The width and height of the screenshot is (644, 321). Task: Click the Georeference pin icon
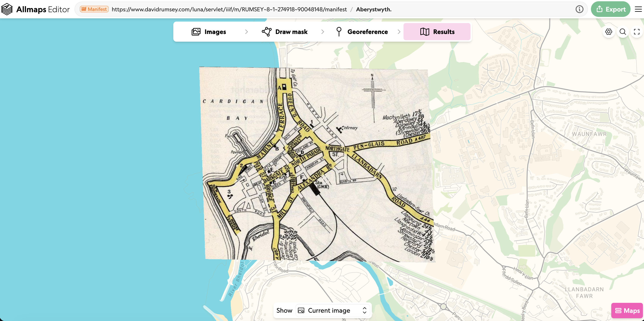click(339, 32)
